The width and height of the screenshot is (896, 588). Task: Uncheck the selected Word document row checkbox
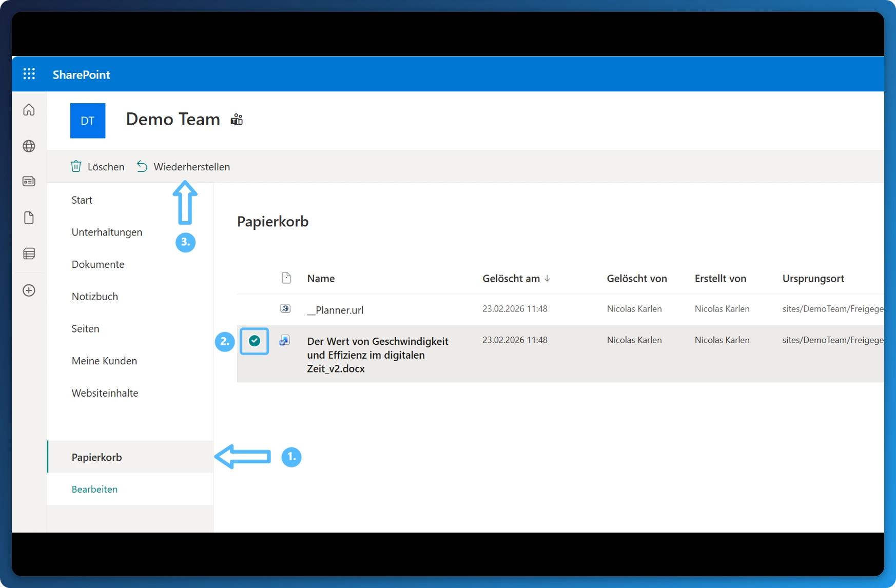pyautogui.click(x=255, y=341)
